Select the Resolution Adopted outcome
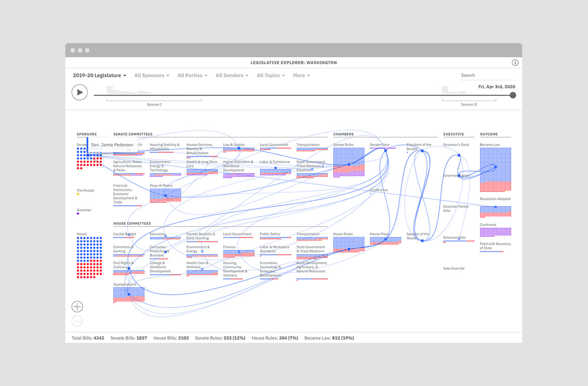 point(495,208)
